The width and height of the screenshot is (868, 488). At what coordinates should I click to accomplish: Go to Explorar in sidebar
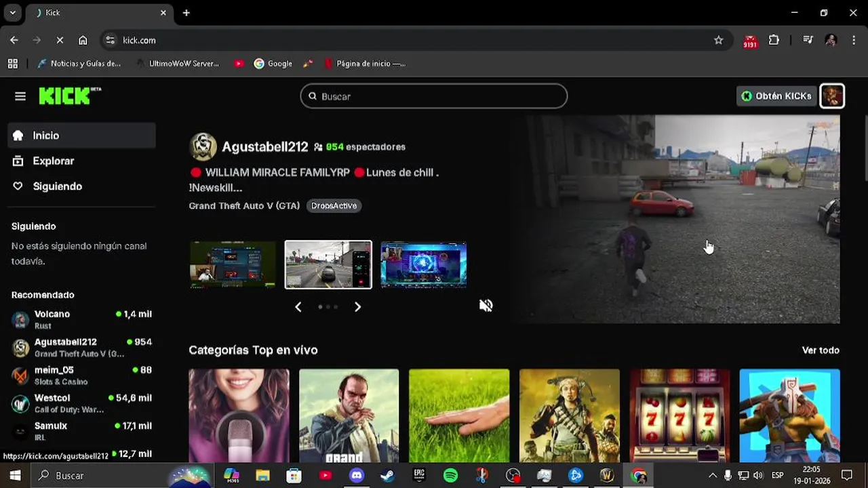point(81,161)
